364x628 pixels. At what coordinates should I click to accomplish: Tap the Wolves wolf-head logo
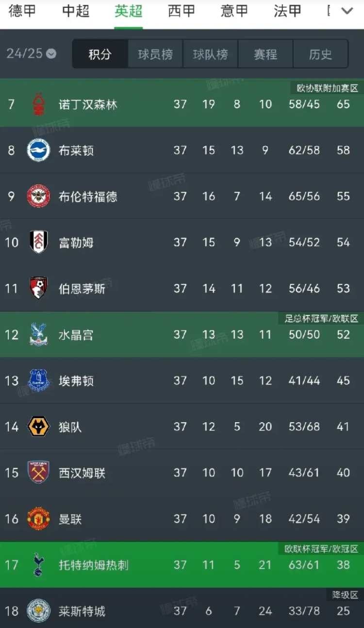click(x=38, y=427)
